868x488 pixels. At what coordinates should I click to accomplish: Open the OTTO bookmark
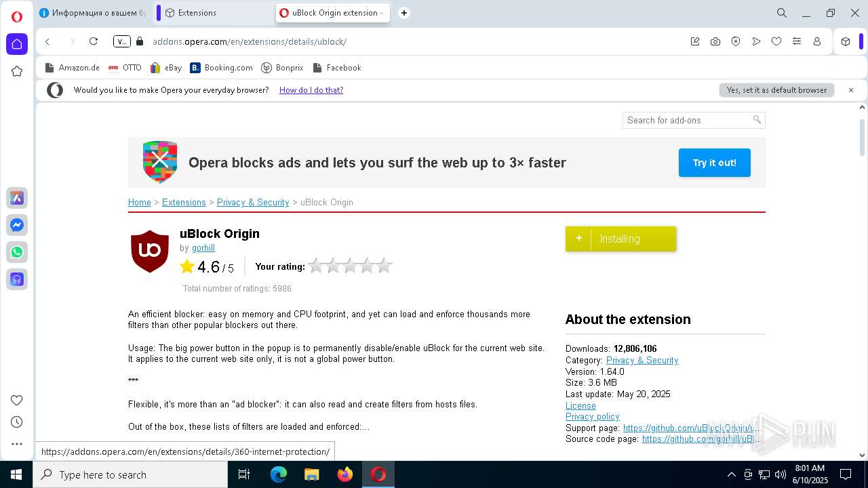pyautogui.click(x=125, y=68)
